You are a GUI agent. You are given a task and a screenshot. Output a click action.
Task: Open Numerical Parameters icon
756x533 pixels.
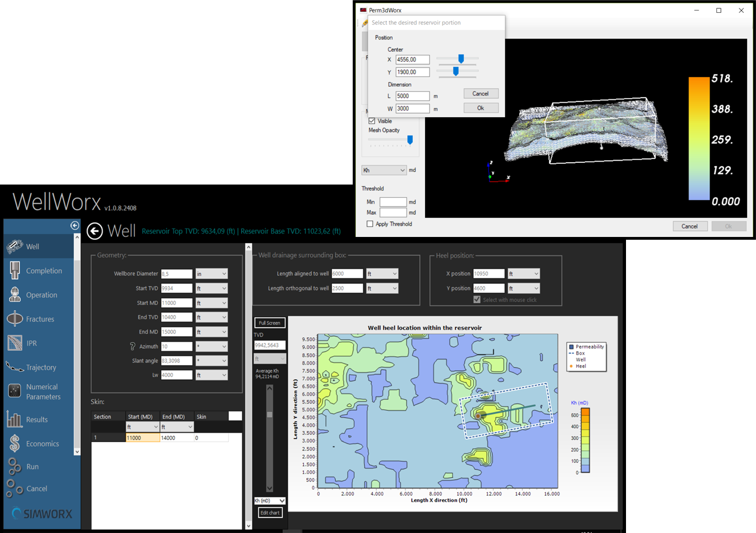[15, 391]
